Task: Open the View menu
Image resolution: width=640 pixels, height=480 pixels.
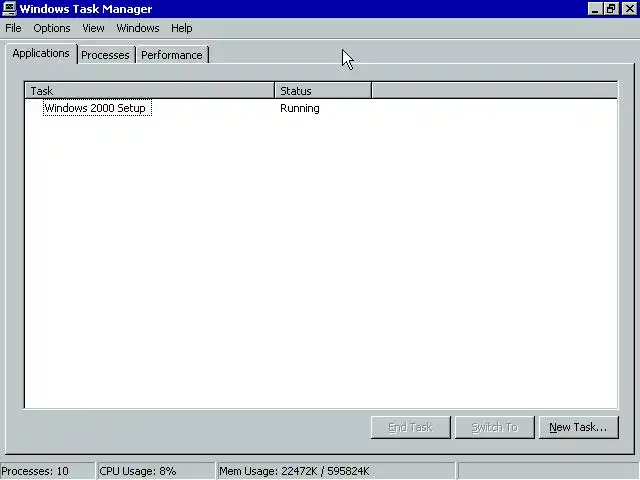Action: (x=93, y=28)
